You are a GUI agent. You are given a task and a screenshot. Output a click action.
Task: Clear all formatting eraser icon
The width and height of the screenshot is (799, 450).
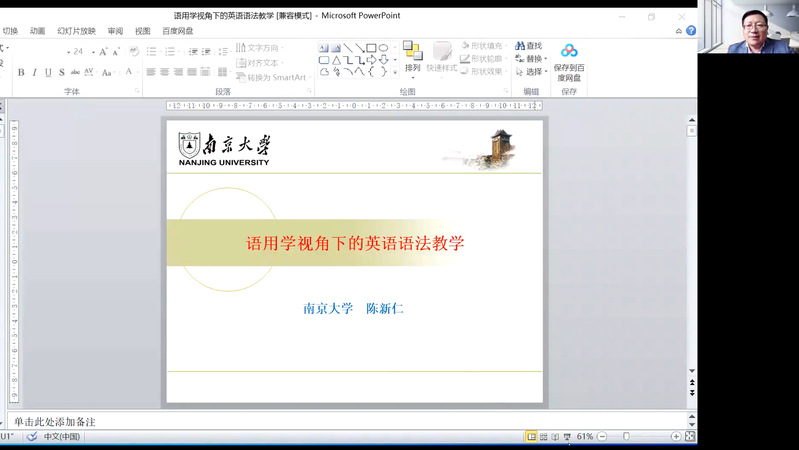pos(134,51)
